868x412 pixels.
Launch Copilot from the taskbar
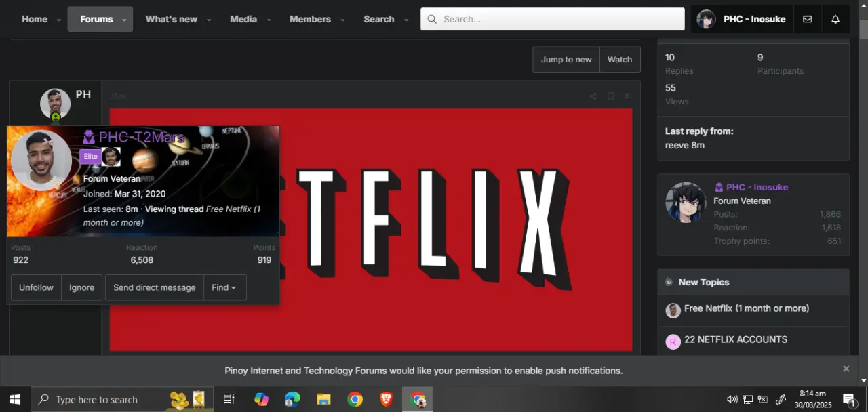point(261,399)
